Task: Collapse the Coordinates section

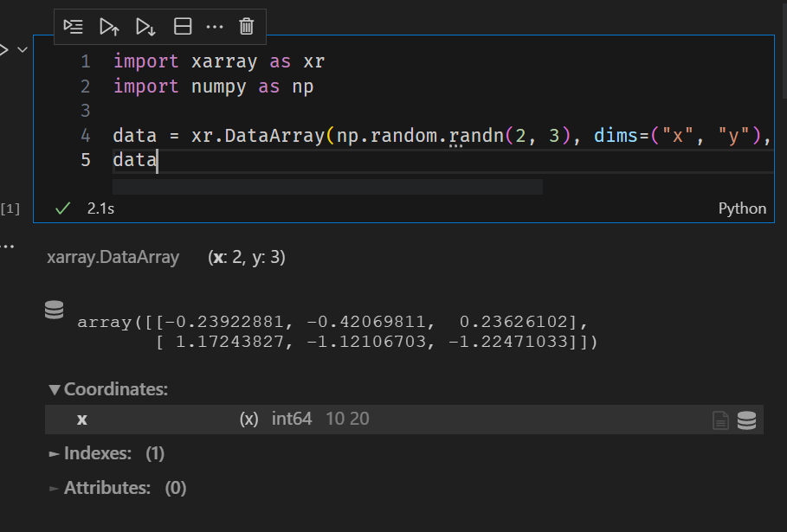Action: pyautogui.click(x=55, y=389)
